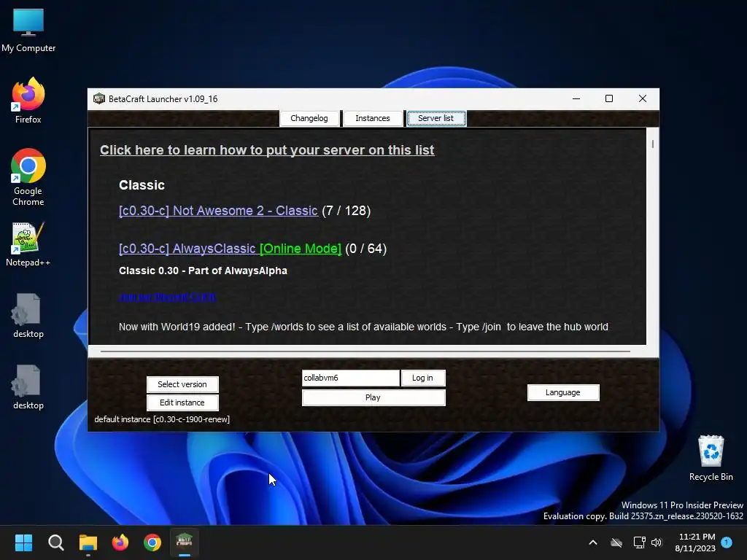Switch to the Changelog tab
Viewport: 747px width, 560px height.
click(x=309, y=118)
